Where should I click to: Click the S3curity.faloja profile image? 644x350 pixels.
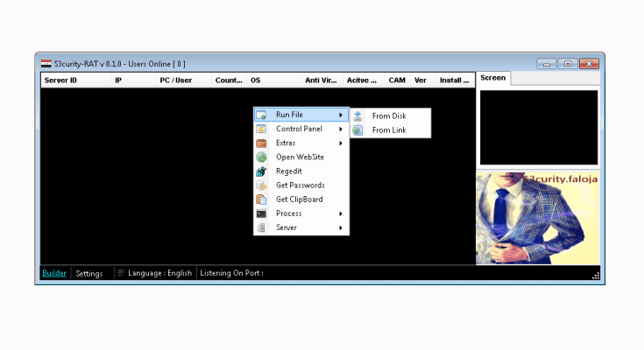[x=538, y=218]
